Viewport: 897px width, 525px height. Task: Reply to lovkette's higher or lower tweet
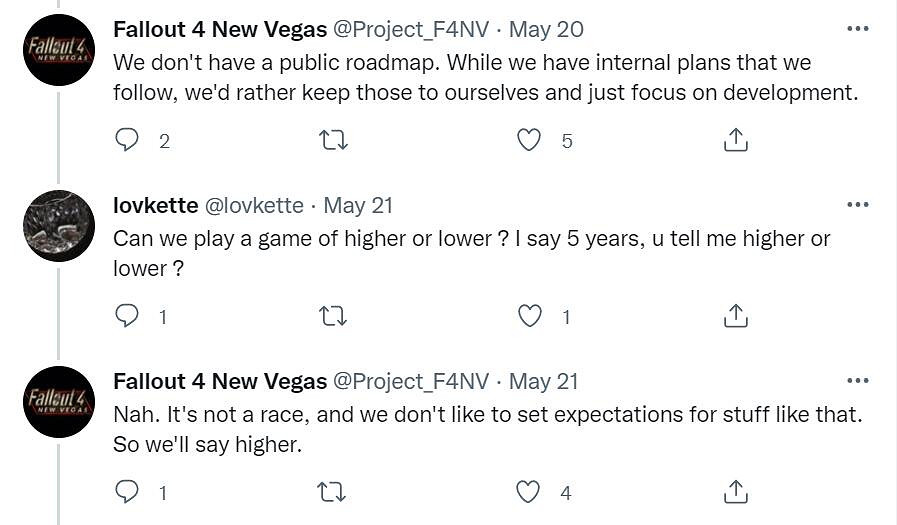pyautogui.click(x=127, y=317)
